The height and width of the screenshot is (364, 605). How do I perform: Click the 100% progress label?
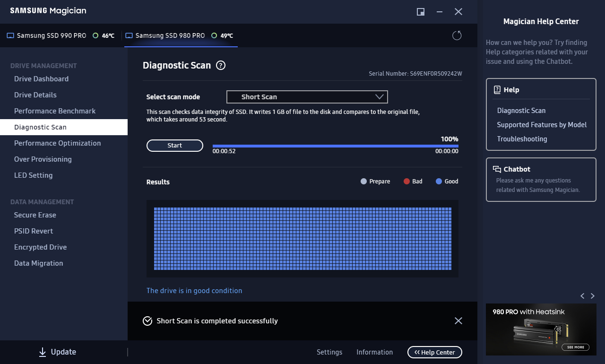(449, 139)
